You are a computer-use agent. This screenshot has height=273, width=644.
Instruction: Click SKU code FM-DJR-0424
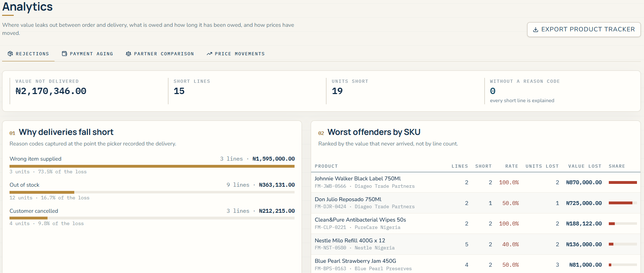coord(330,207)
